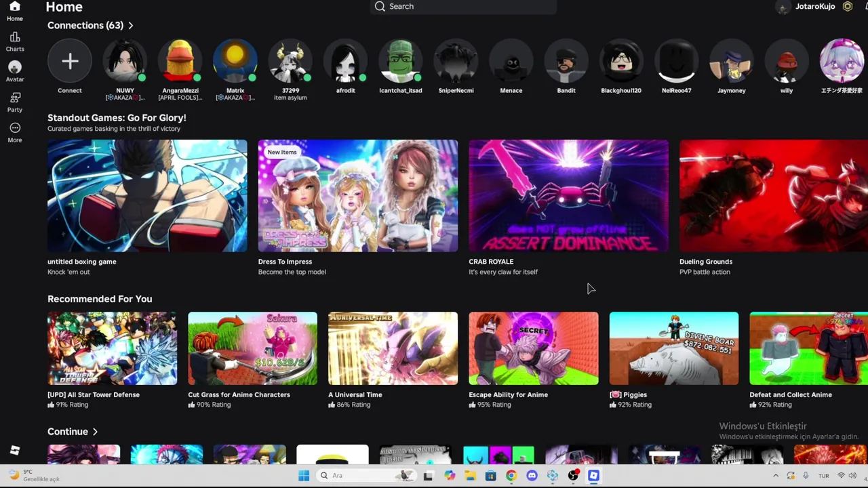868x488 pixels.
Task: Expand the Continue section
Action: tap(96, 432)
